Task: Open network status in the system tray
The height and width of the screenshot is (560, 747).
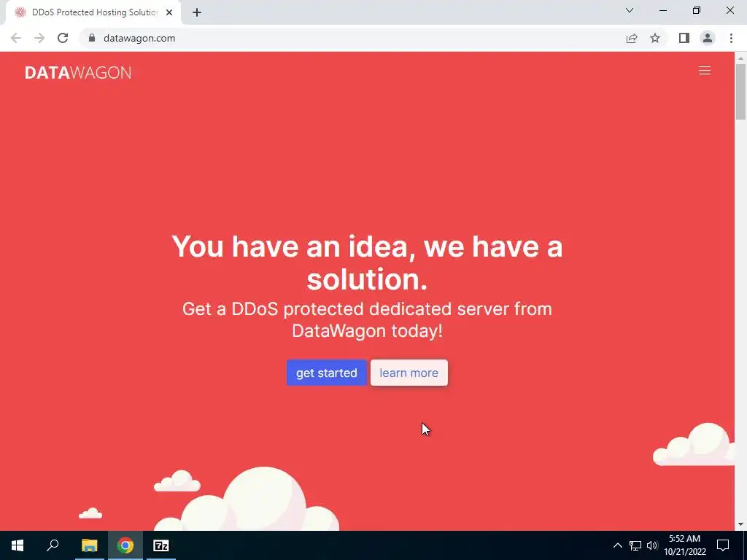Action: [635, 545]
